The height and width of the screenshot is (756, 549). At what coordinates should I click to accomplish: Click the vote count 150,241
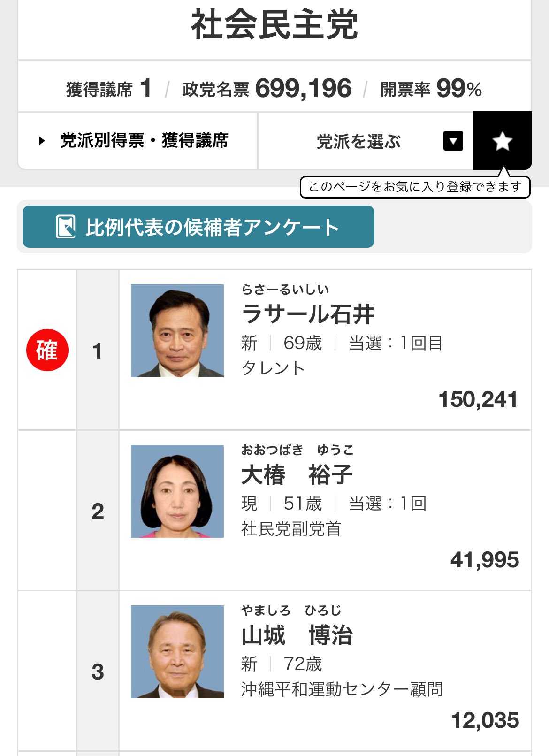pos(478,399)
